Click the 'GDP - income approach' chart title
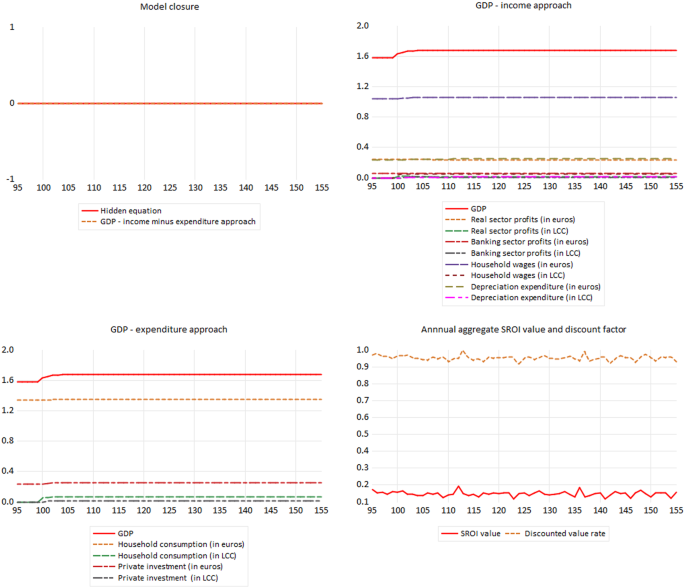The height and width of the screenshot is (588, 685). (x=523, y=5)
